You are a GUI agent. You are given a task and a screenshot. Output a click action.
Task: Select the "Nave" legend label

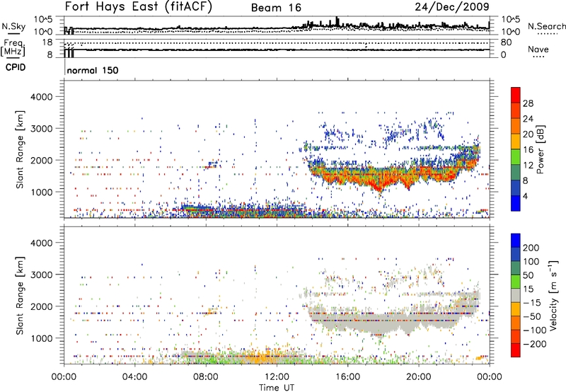pyautogui.click(x=538, y=49)
